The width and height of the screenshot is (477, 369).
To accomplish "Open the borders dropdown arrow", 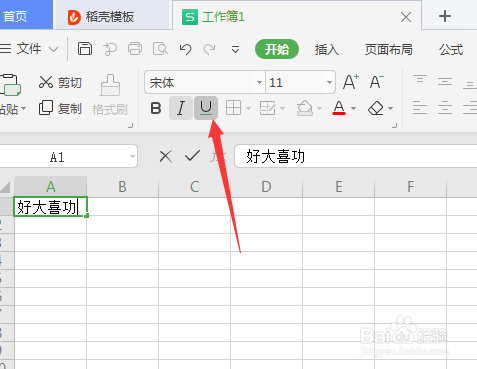I will coord(248,108).
